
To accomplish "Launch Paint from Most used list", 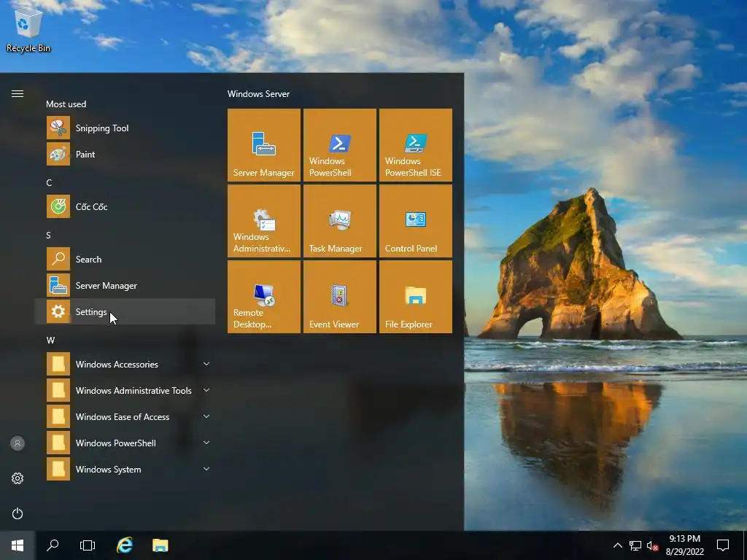I will click(x=125, y=155).
